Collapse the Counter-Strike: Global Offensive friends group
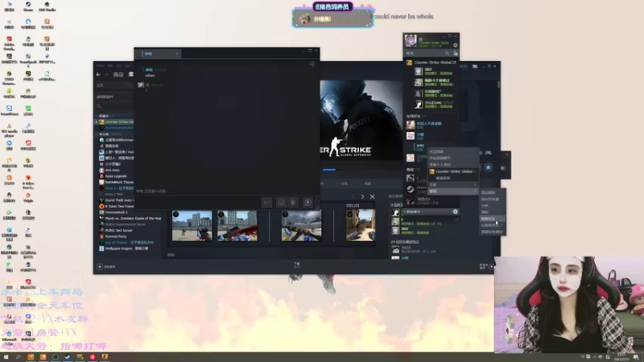The height and width of the screenshot is (362, 644). (x=431, y=63)
